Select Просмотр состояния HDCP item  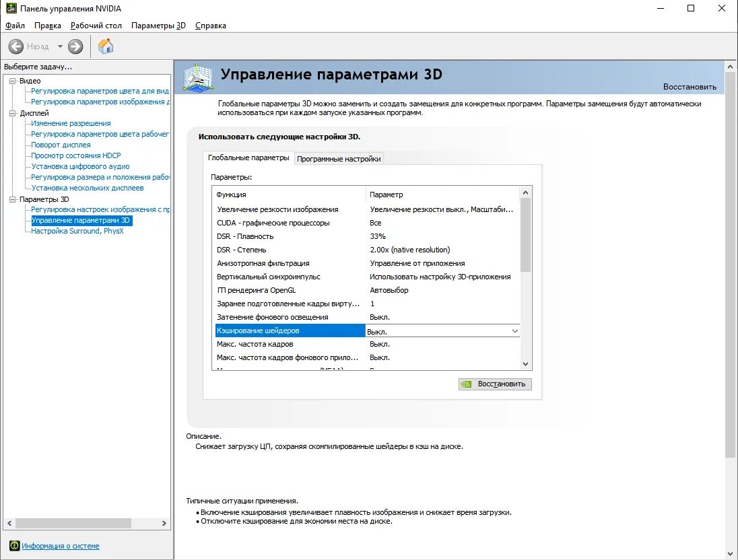click(76, 155)
